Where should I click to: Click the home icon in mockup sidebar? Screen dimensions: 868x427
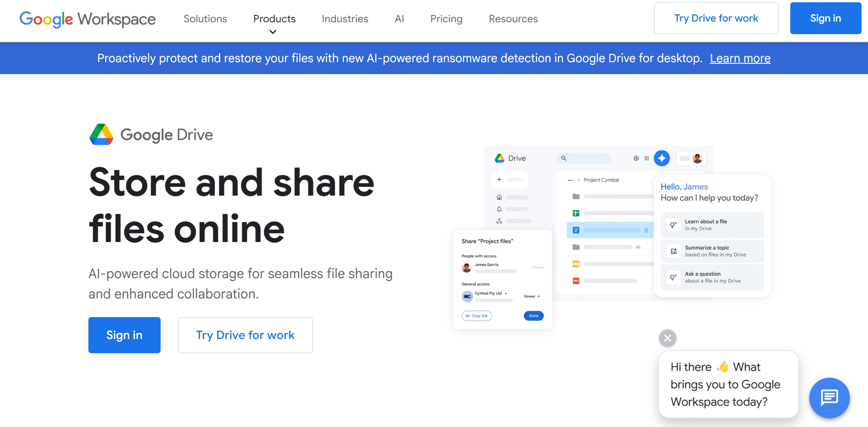pos(499,197)
